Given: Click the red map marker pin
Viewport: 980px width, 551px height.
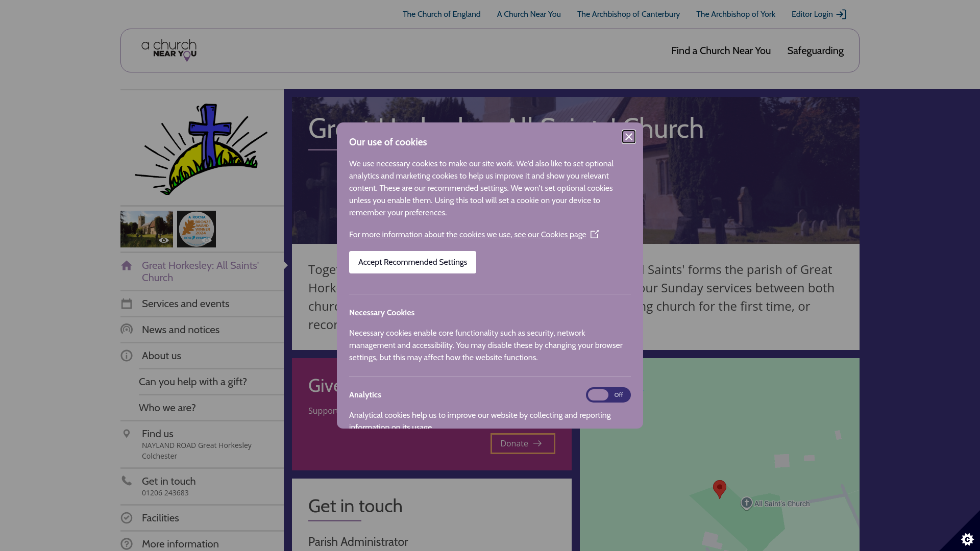Looking at the screenshot, I should (720, 489).
